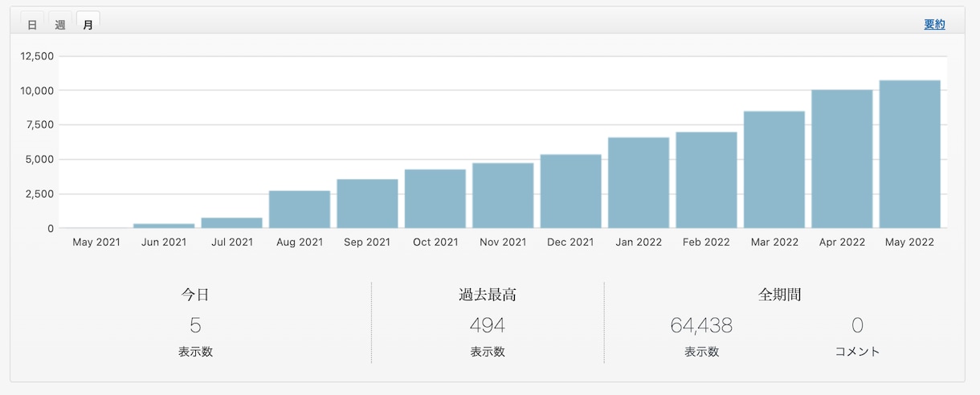Click the comment count 0
The height and width of the screenshot is (395, 980).
click(857, 325)
